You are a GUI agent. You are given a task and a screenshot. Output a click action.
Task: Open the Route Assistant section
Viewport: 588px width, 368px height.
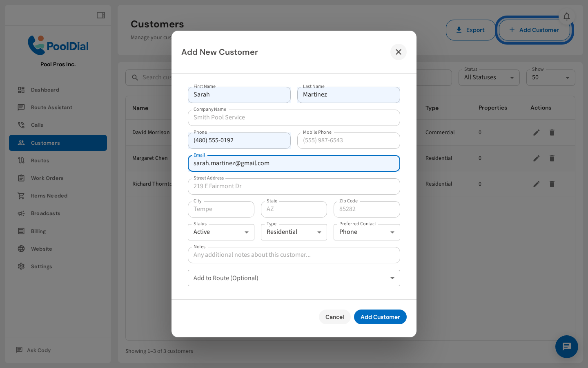[52, 107]
